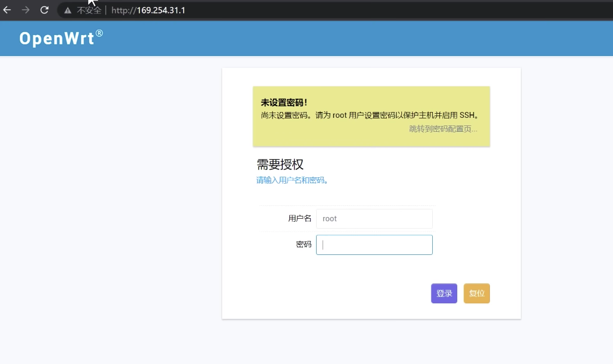Click the 请输入用户名和密码 prompt text

292,180
